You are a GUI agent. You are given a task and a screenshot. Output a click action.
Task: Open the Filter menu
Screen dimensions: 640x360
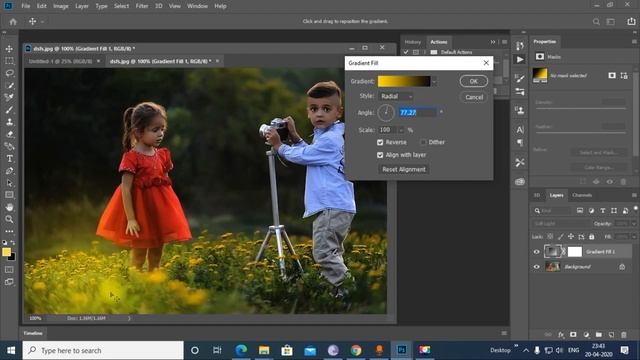(142, 6)
